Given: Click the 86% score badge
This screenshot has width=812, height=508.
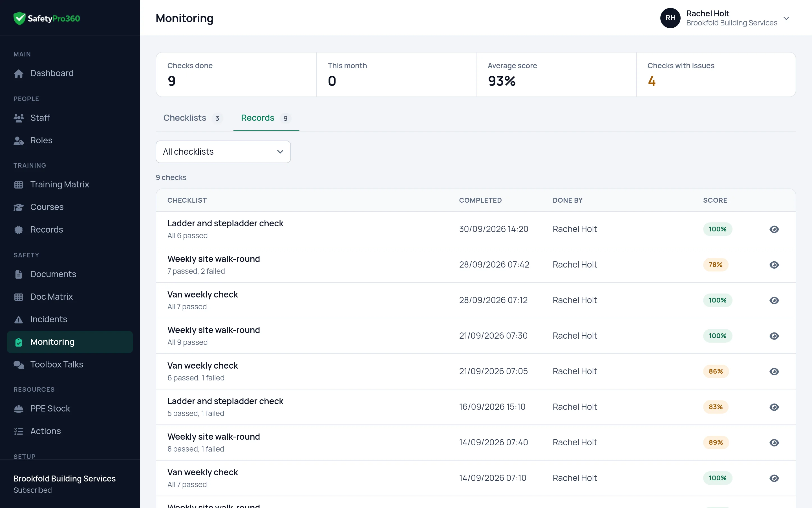Looking at the screenshot, I should coord(716,371).
